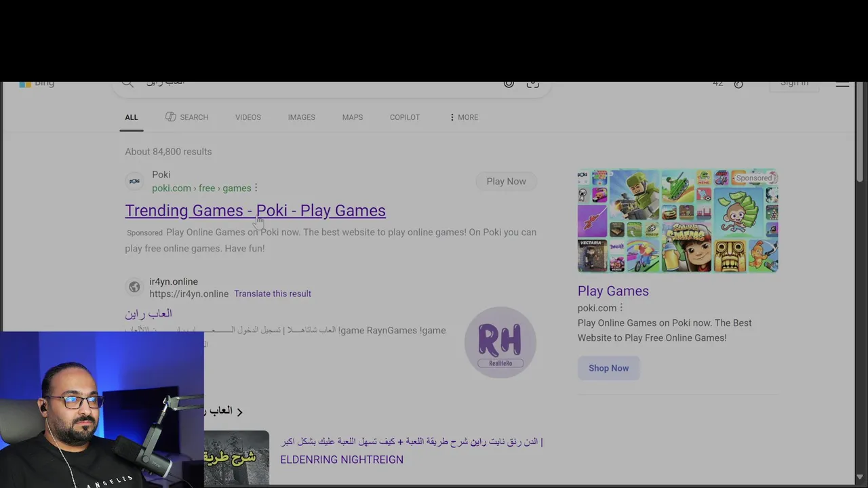Switch to the VIDEOS tab
This screenshot has height=488, width=868.
[x=248, y=117]
